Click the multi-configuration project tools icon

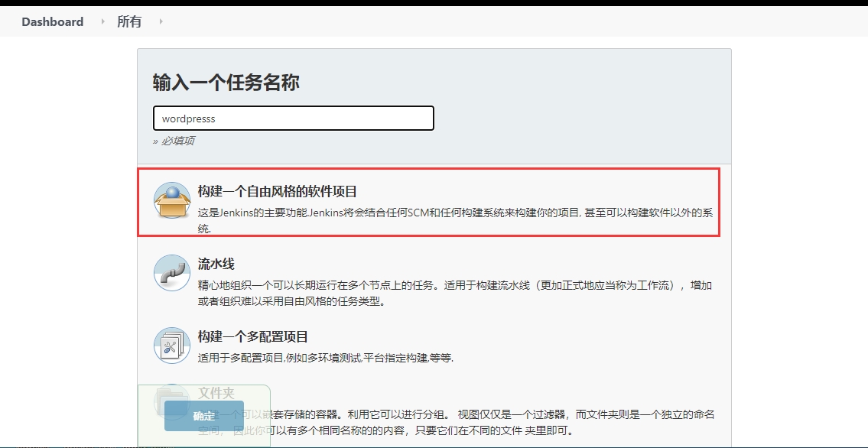pos(172,346)
